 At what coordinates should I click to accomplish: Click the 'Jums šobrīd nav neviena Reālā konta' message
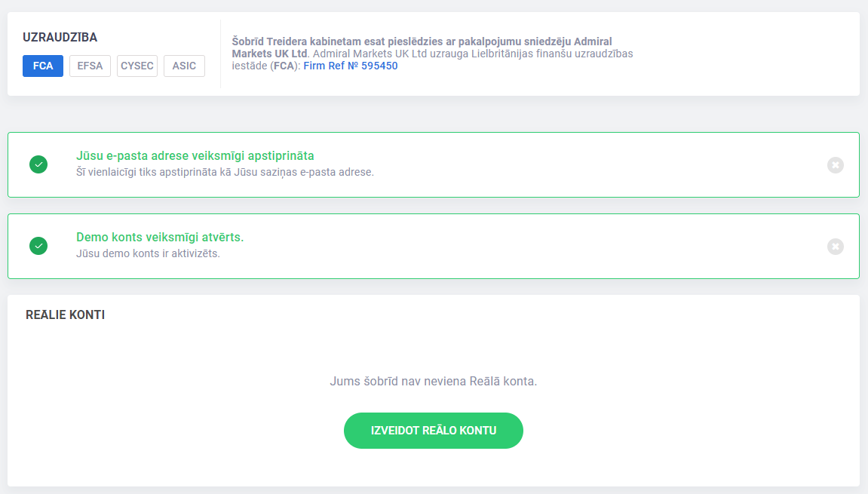tap(434, 381)
